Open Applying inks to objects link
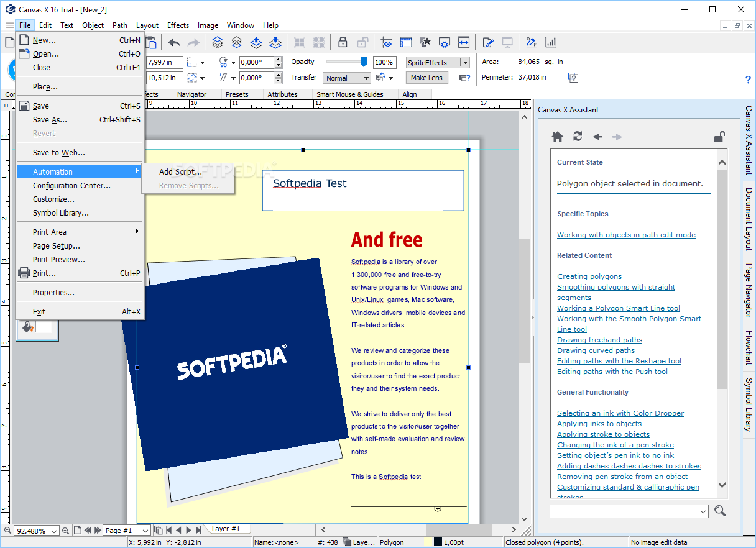The height and width of the screenshot is (548, 756). pyautogui.click(x=599, y=424)
